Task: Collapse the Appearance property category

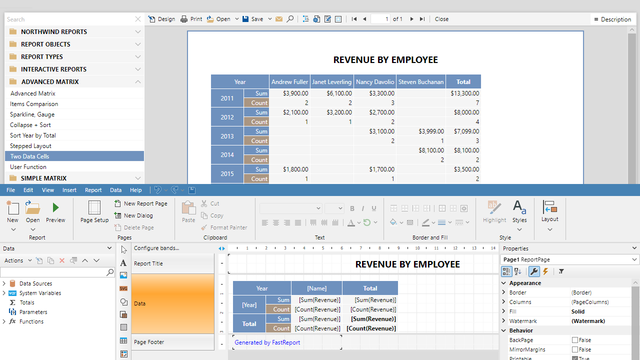Action: click(504, 283)
